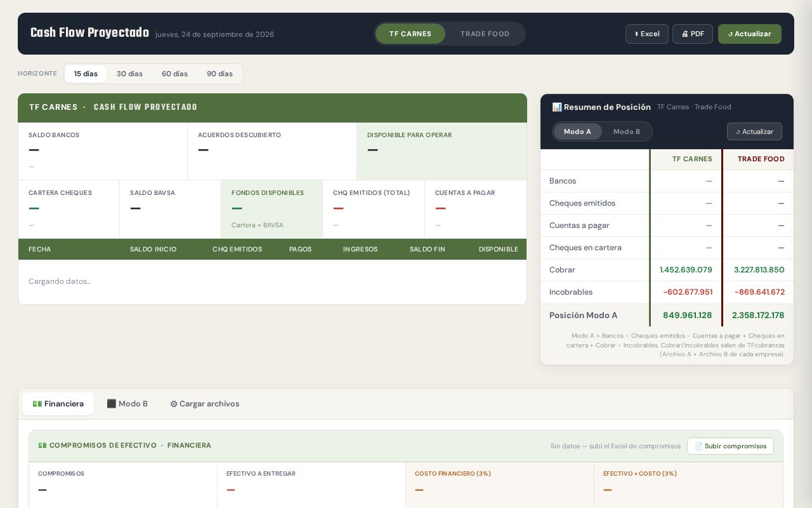Click the Posición Modo A total 2.358.172.178
This screenshot has height=508, width=812.
click(x=758, y=315)
